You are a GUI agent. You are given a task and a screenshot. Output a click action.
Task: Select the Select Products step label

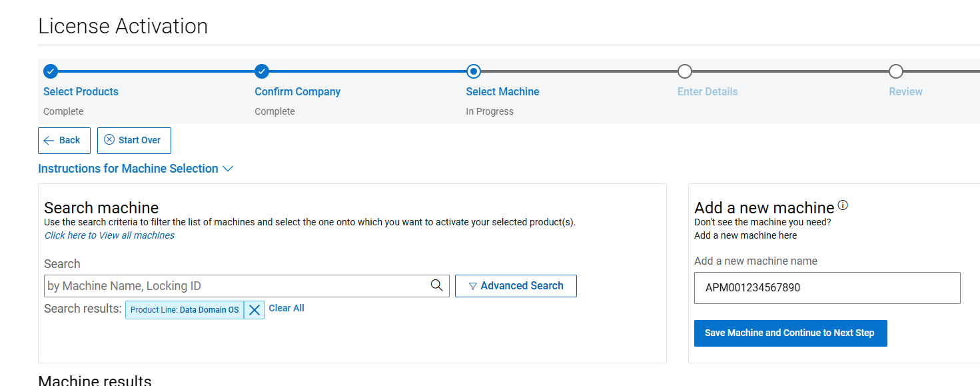(81, 92)
